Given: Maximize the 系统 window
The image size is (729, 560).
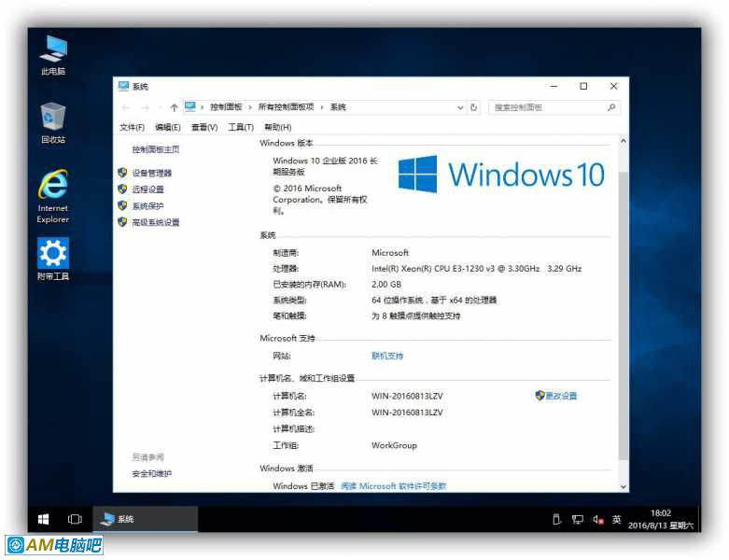Looking at the screenshot, I should click(x=583, y=87).
